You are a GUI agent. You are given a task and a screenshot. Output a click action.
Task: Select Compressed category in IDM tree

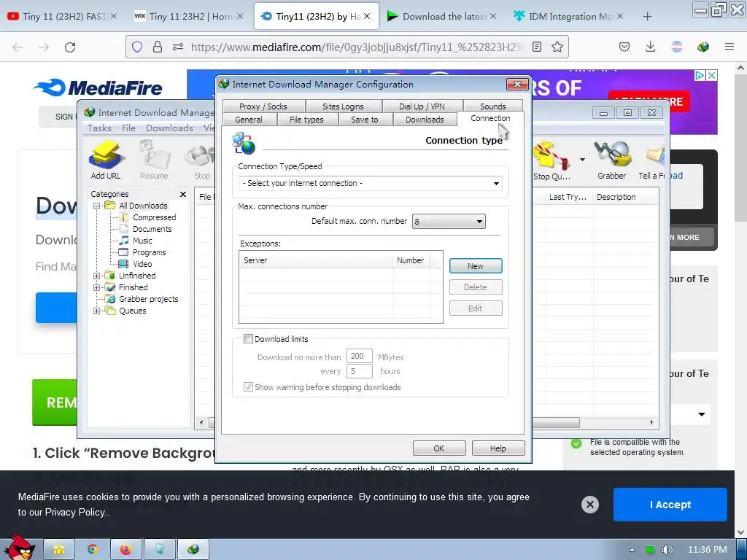155,217
